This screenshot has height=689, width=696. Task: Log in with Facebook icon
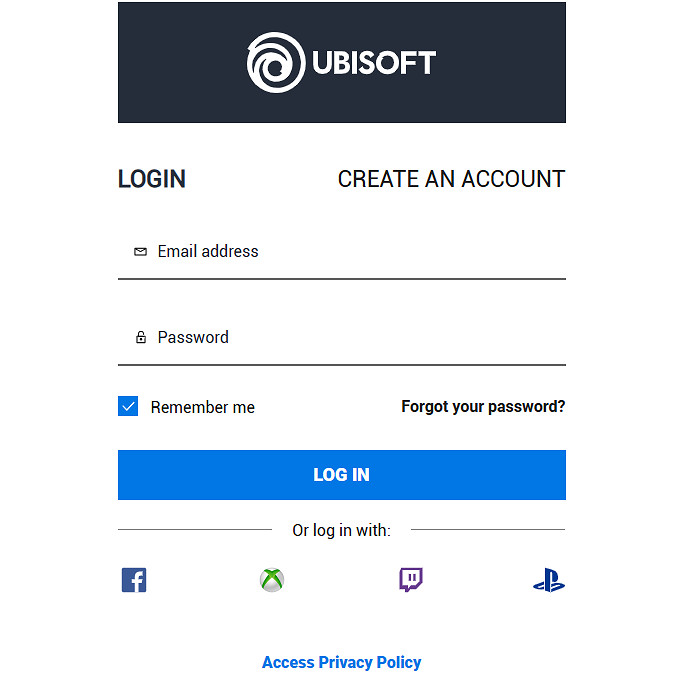[134, 580]
